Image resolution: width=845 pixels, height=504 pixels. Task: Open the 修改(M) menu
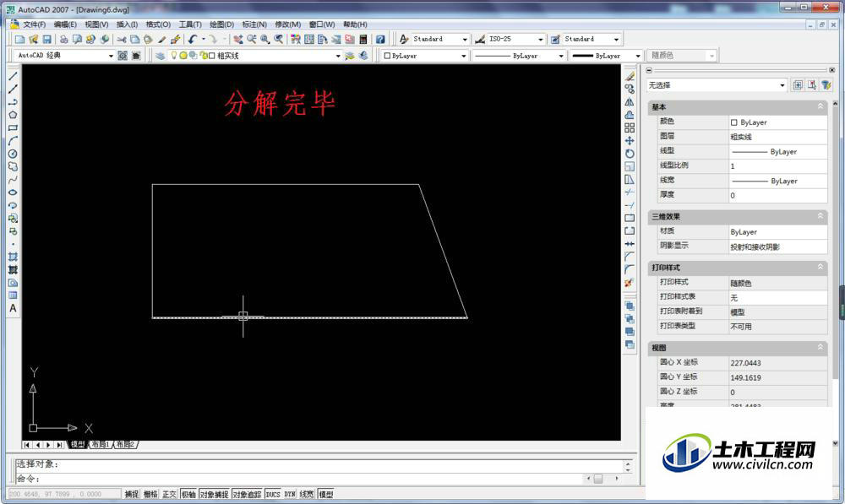[x=288, y=24]
